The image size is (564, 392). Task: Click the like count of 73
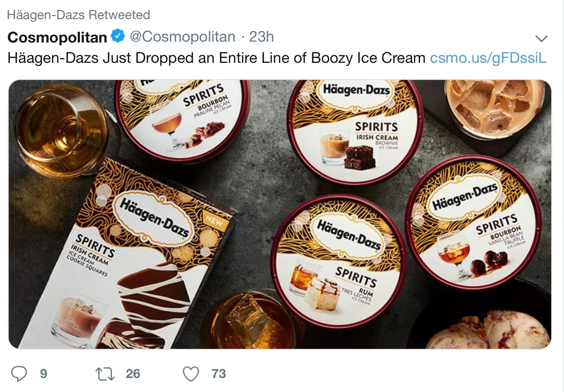(x=219, y=374)
